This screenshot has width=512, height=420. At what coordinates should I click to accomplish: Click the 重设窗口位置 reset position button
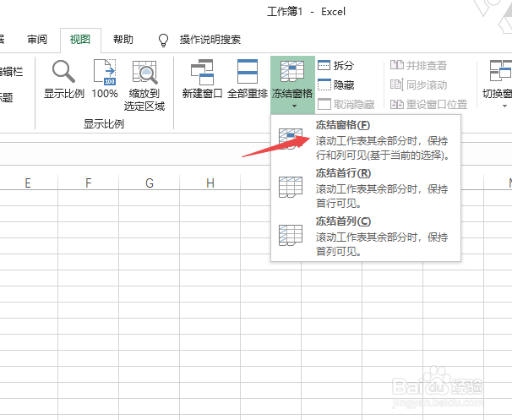click(x=428, y=105)
